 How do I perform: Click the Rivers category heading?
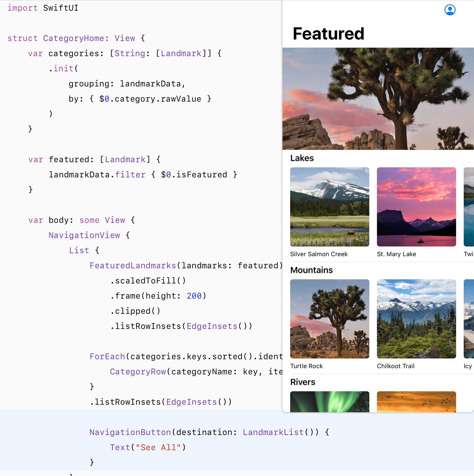pyautogui.click(x=302, y=382)
